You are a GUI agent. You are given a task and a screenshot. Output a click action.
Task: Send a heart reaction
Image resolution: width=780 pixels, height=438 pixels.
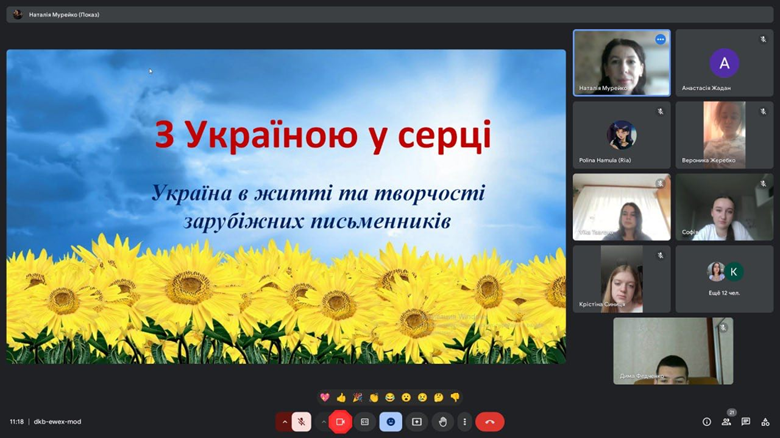coord(325,397)
